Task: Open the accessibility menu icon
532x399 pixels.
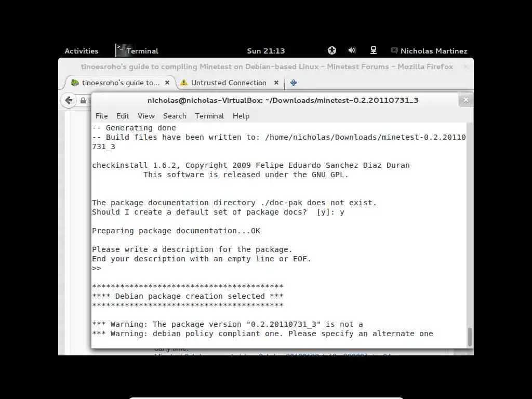Action: 332,50
